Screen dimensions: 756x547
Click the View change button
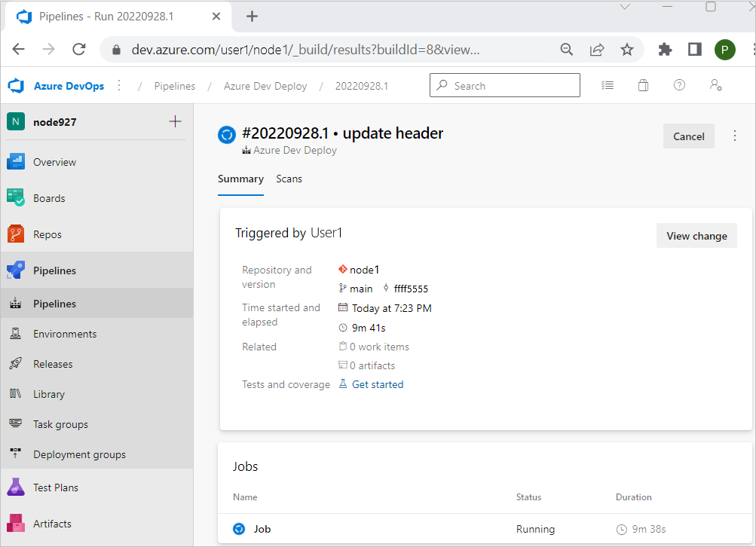coord(696,235)
